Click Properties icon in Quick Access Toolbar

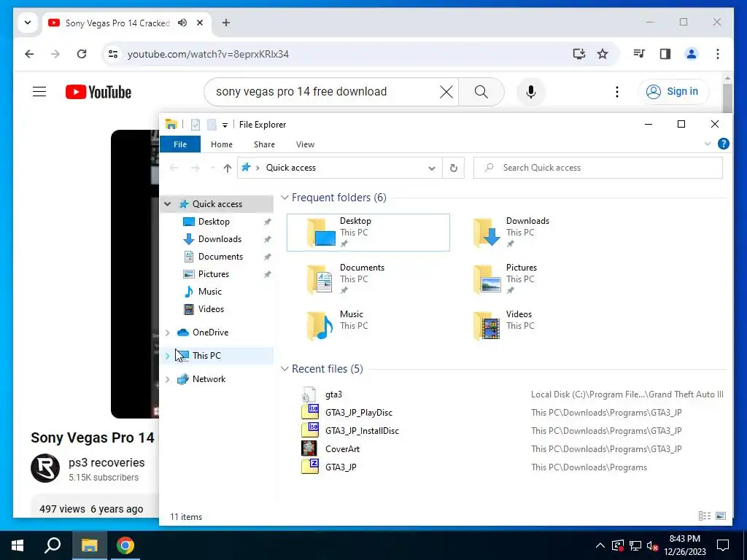pyautogui.click(x=196, y=125)
